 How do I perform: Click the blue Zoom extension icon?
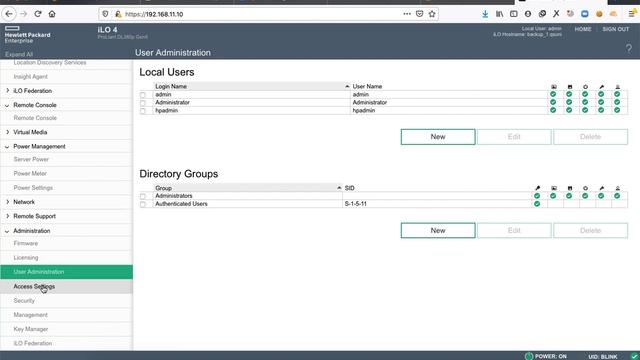coord(584,14)
